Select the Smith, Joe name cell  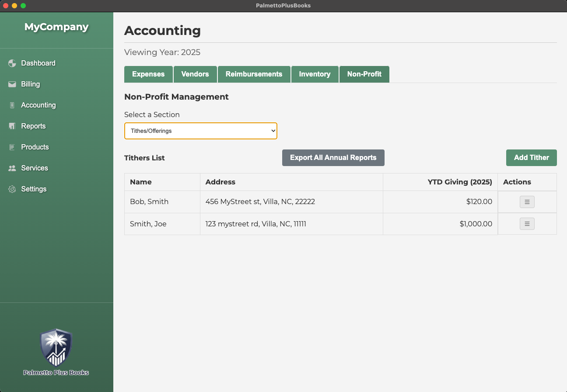148,224
